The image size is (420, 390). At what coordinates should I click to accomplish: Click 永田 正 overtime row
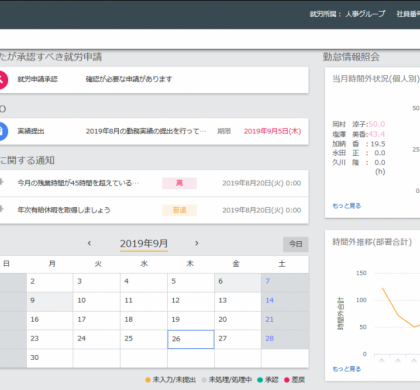(x=359, y=153)
